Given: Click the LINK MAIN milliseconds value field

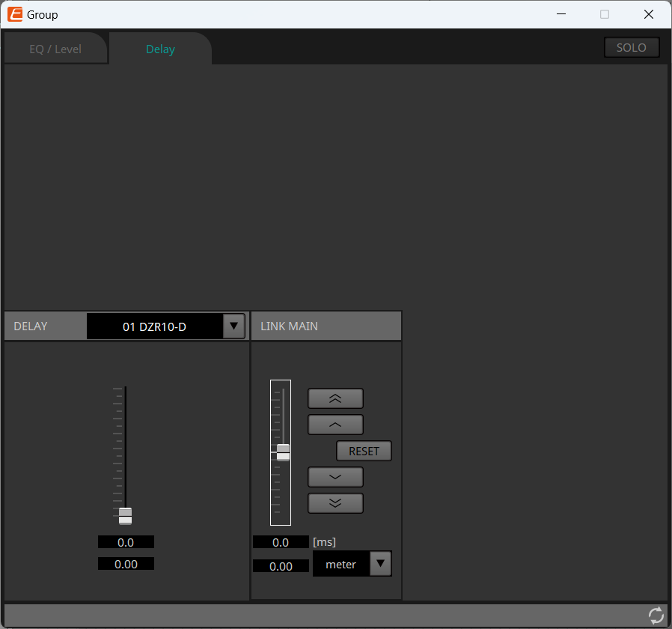Looking at the screenshot, I should [x=281, y=542].
